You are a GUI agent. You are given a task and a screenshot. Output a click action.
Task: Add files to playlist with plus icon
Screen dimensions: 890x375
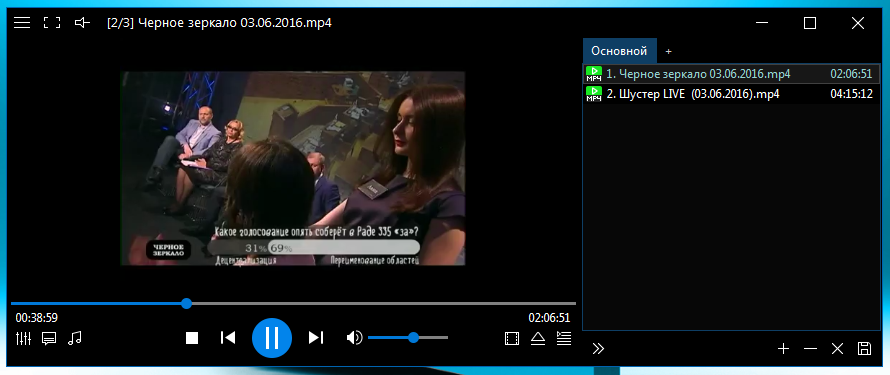(783, 349)
